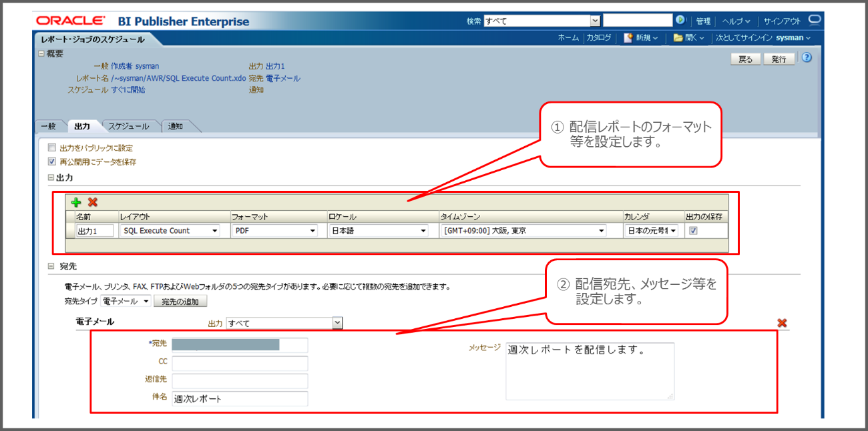Switch to the スケジュール tab

tap(129, 126)
